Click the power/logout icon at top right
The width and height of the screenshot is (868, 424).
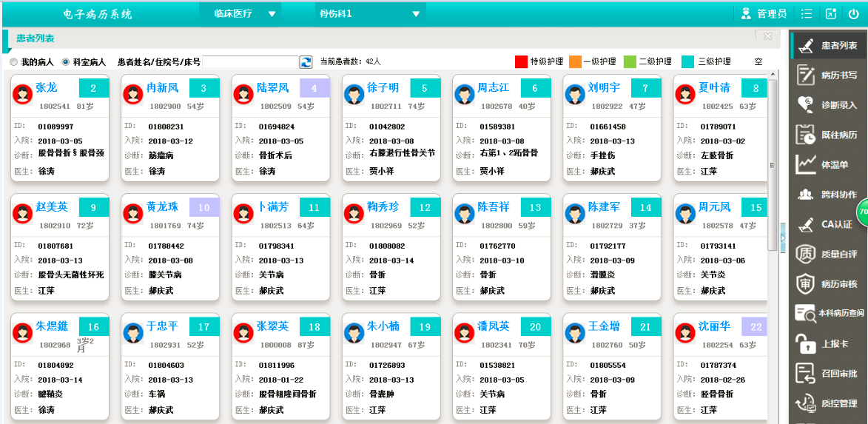(x=853, y=13)
